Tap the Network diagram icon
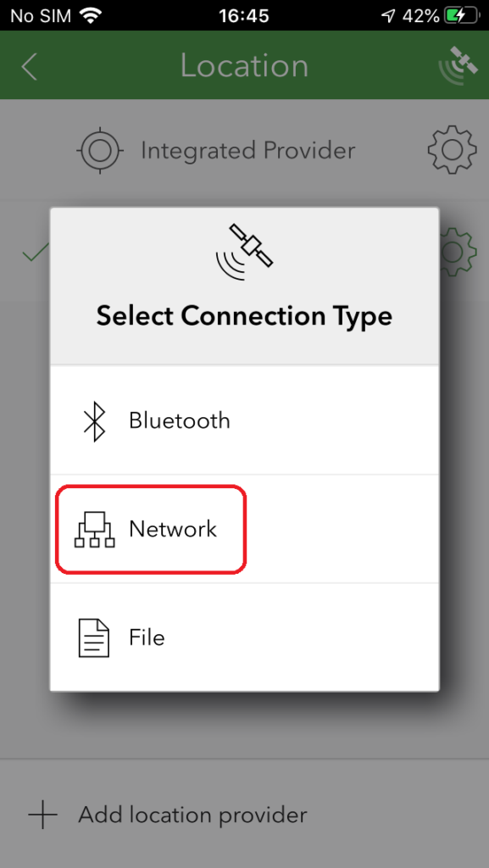Screen dimensions: 489x868 95,530
